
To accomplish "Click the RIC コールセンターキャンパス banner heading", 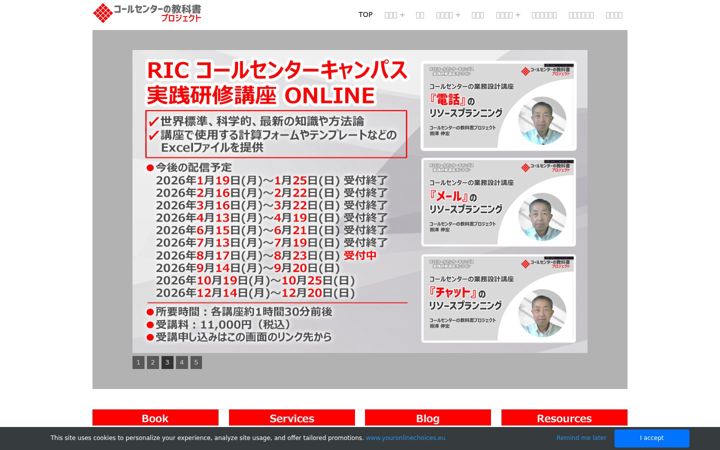I will click(x=277, y=70).
